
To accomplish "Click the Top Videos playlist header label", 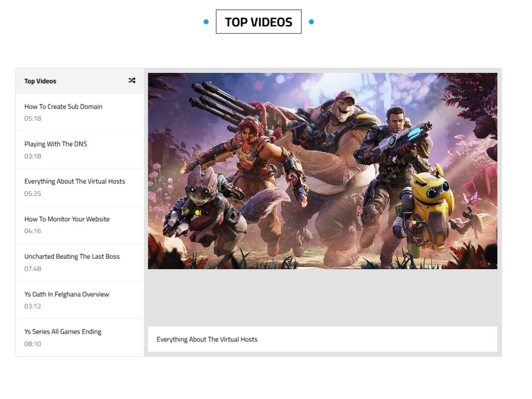I will coord(40,81).
